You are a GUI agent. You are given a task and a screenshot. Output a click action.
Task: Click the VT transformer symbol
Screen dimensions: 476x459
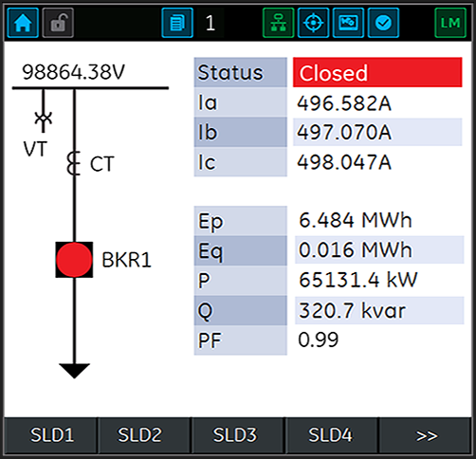tap(44, 119)
